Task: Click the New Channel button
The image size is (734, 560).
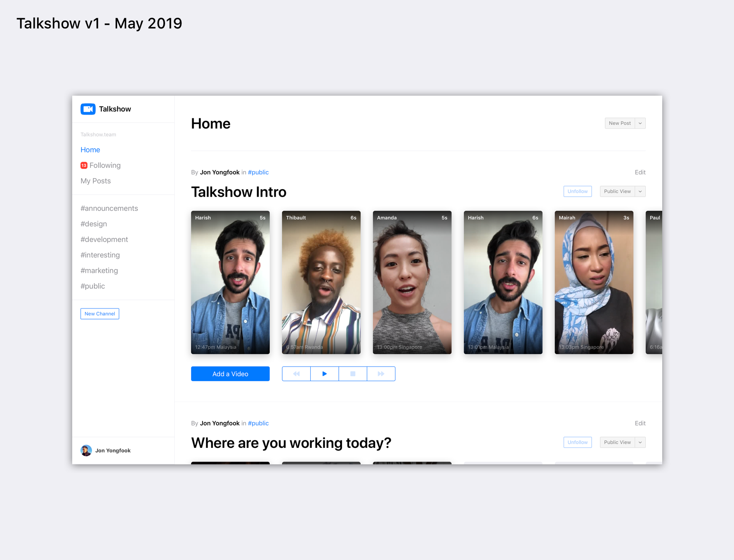Action: click(x=100, y=314)
